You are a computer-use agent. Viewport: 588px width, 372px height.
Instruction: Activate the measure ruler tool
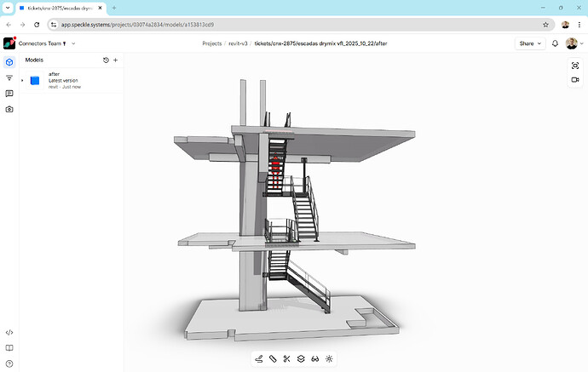(273, 359)
